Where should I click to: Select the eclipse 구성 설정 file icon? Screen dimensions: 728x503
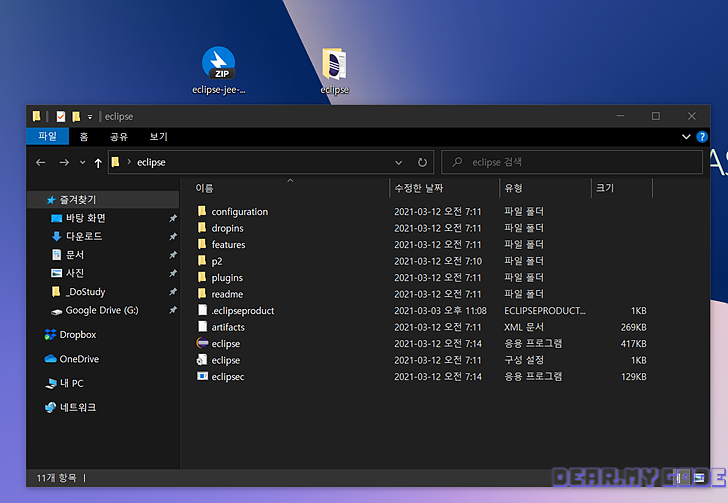(x=202, y=360)
